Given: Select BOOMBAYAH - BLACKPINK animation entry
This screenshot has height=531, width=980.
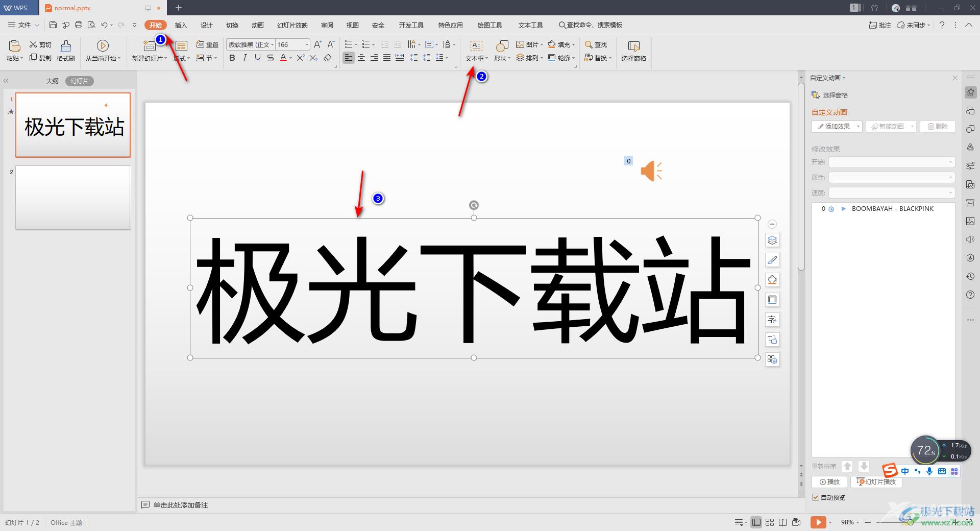Looking at the screenshot, I should click(883, 208).
